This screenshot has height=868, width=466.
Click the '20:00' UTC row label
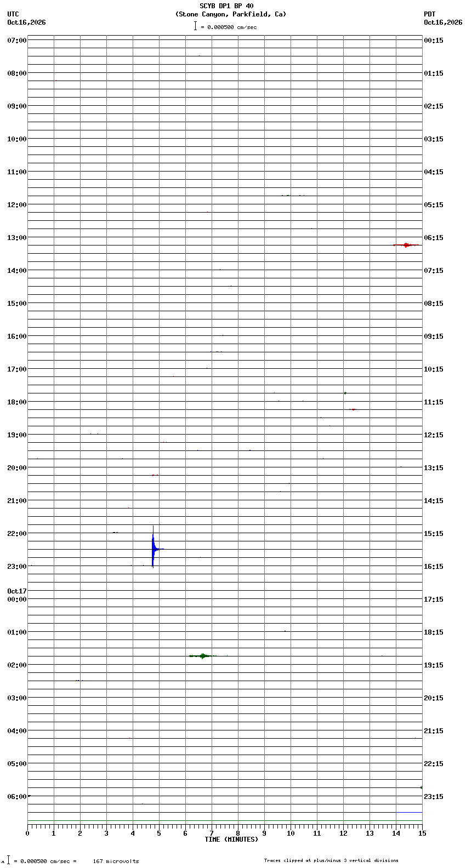[x=16, y=468]
